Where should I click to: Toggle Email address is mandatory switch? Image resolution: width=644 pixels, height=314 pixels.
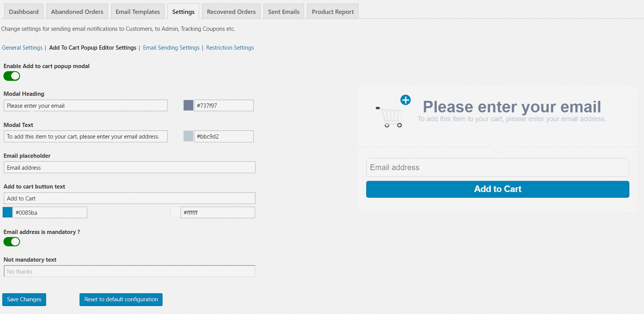click(x=12, y=242)
